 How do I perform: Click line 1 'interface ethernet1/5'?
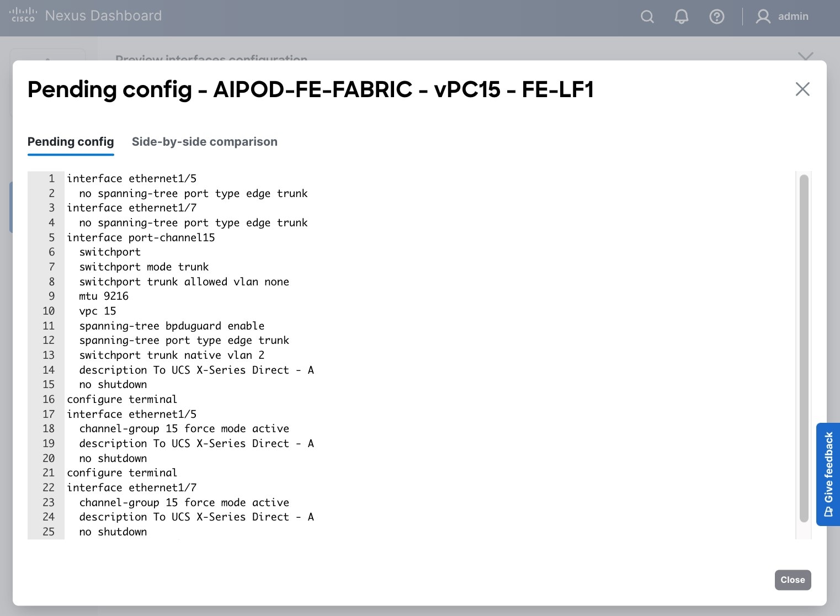pyautogui.click(x=132, y=179)
